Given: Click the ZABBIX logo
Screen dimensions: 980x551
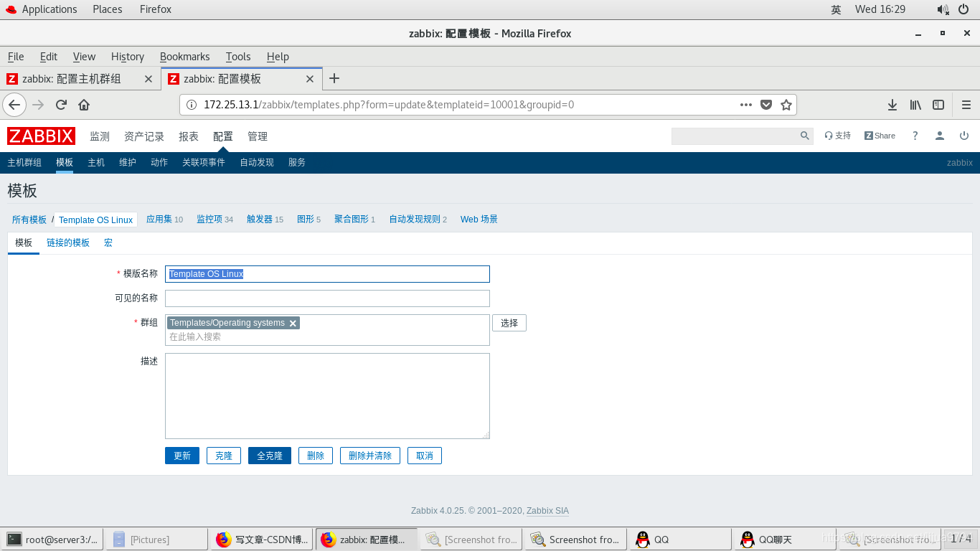Looking at the screenshot, I should 41,136.
